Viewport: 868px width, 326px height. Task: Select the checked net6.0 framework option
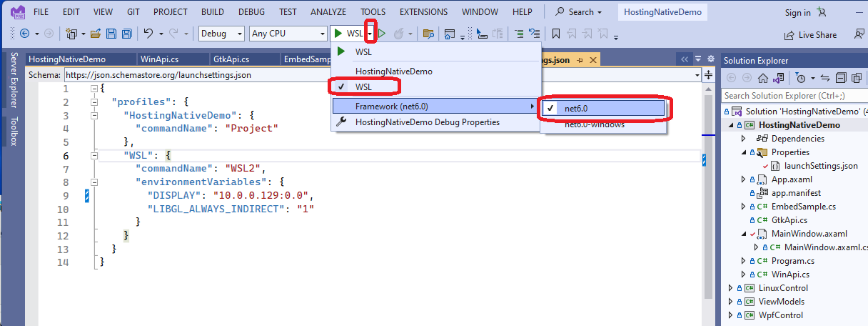(x=604, y=108)
